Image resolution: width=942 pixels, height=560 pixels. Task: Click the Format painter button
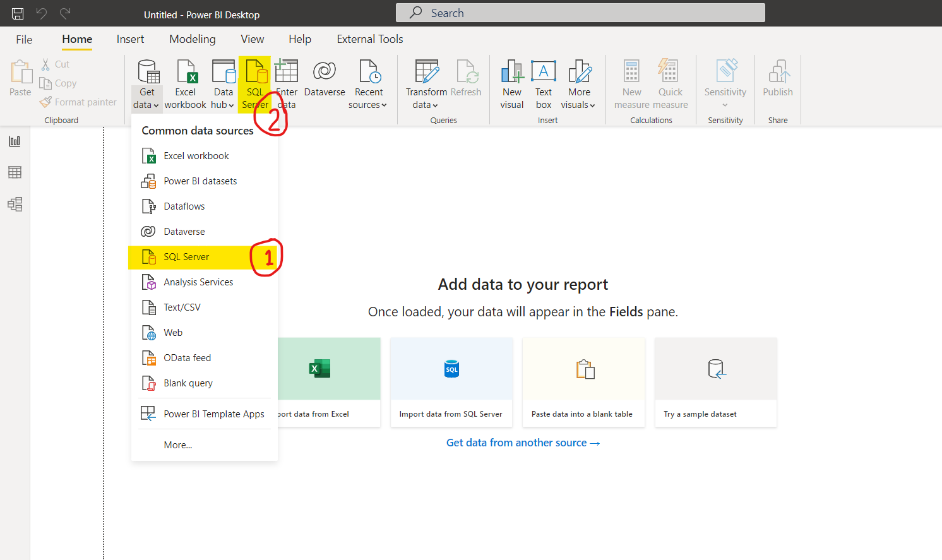click(78, 102)
